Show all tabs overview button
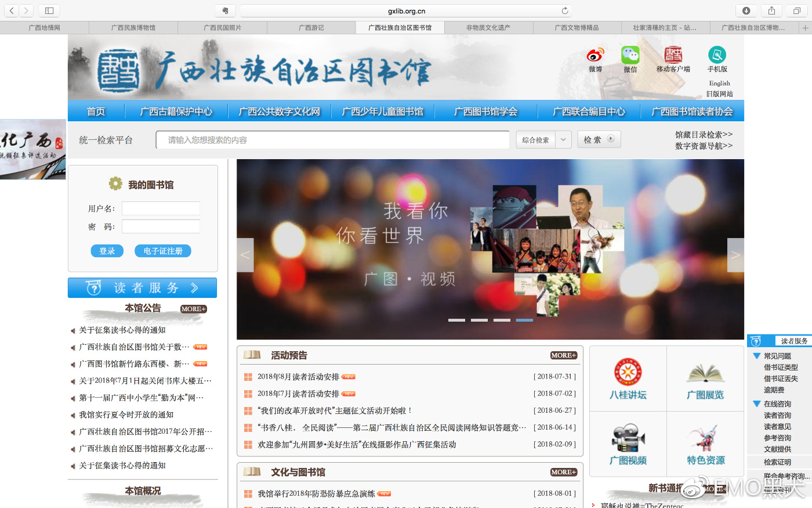This screenshot has width=812, height=508. pyautogui.click(x=797, y=10)
